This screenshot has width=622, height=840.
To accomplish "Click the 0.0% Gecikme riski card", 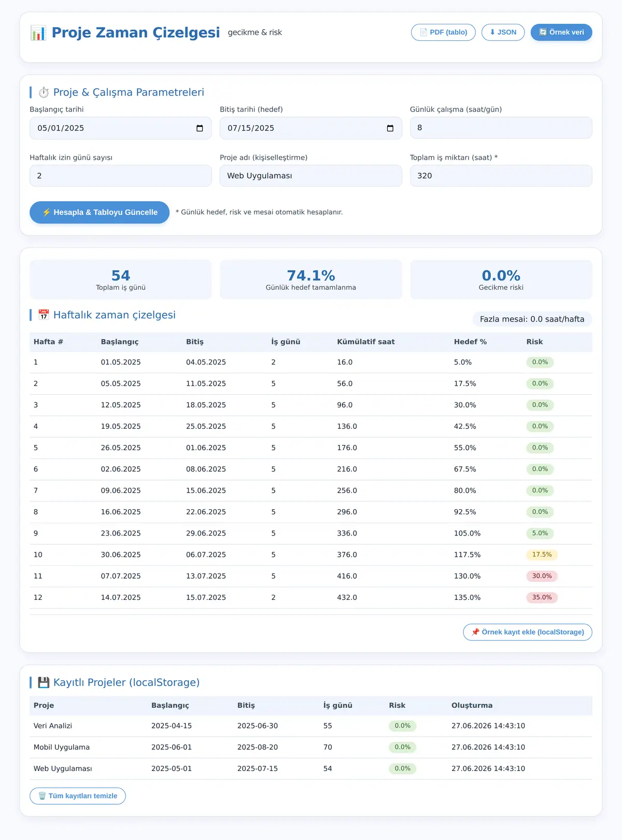I will click(x=501, y=279).
